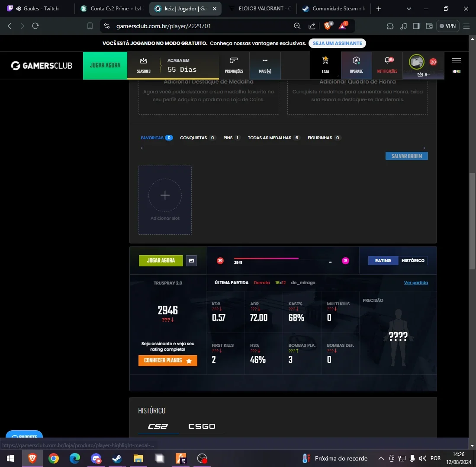Toggle the browser sidebar
Image resolution: width=476 pixels, height=467 pixels.
(x=416, y=26)
